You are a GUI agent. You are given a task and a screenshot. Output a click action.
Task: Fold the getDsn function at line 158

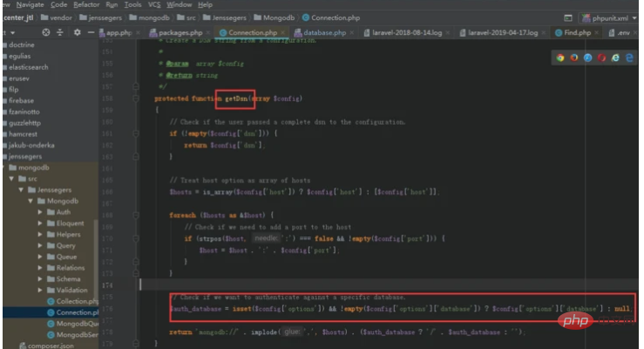click(136, 99)
